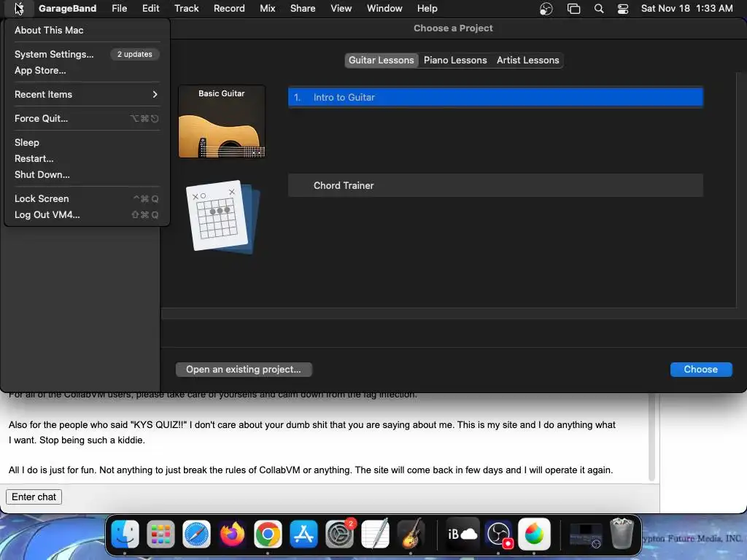The width and height of the screenshot is (747, 560).
Task: Open the App Store dock icon
Action: (303, 534)
